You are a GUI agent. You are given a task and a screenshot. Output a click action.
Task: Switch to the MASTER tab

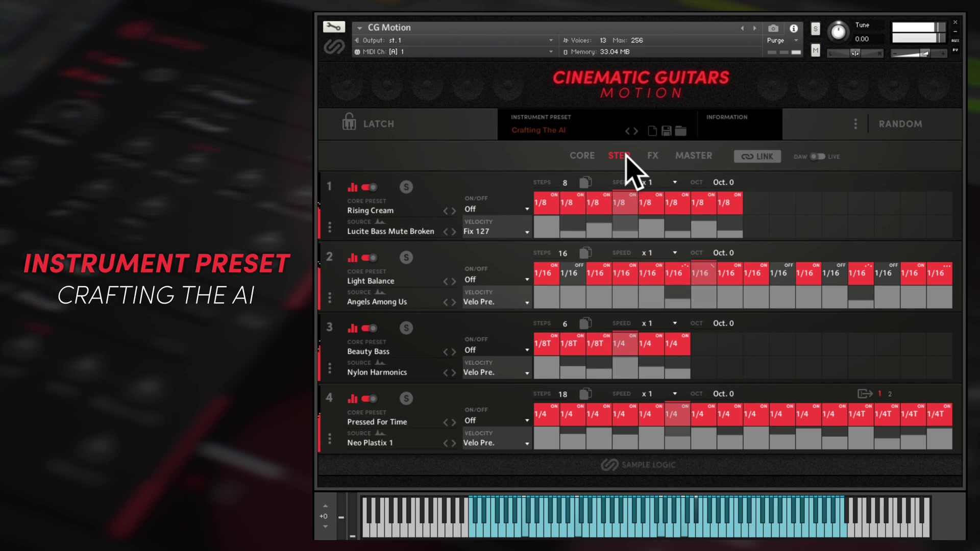coord(694,156)
